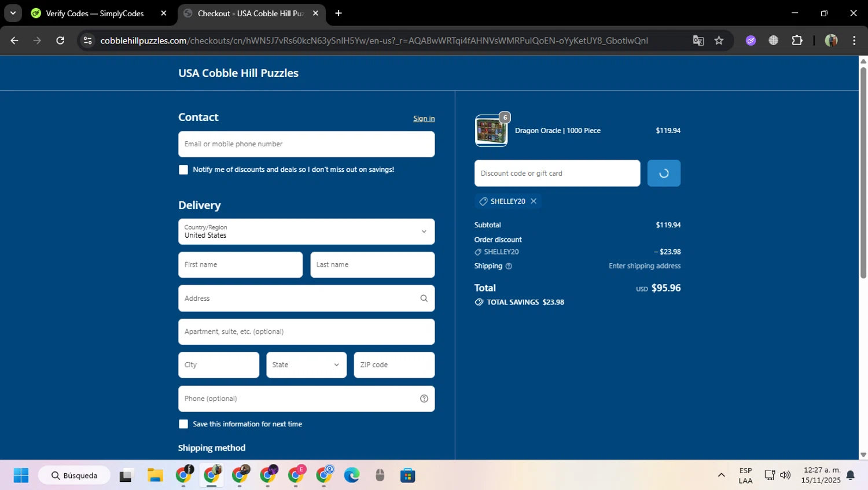Click the scrollbar down arrow

click(863, 455)
